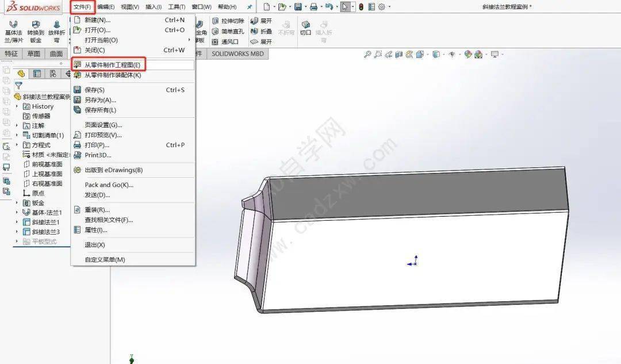Expand the History folder in the tree
The height and width of the screenshot is (364, 621).
tap(17, 106)
